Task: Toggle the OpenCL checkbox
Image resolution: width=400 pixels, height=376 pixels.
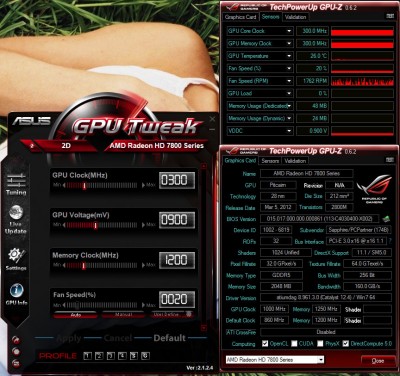Action: 265,343
